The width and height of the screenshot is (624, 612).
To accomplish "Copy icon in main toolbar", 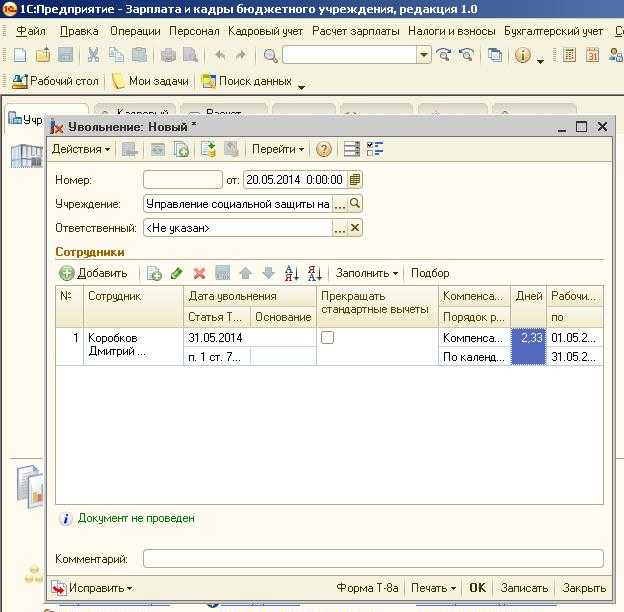I will coord(116,55).
